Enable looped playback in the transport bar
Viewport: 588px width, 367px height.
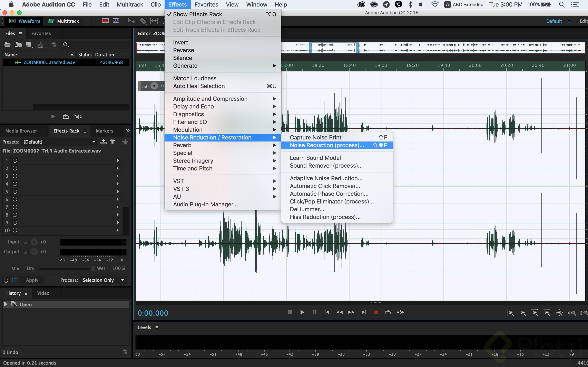tap(388, 312)
